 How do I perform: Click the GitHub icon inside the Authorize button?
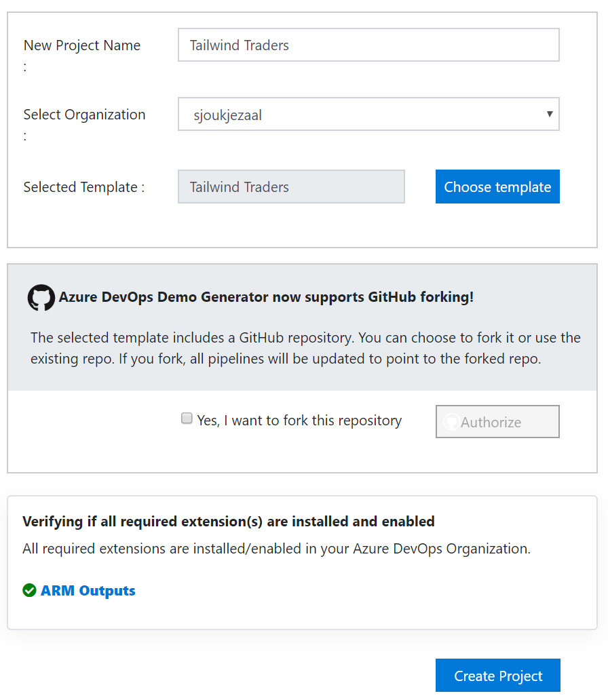[451, 422]
